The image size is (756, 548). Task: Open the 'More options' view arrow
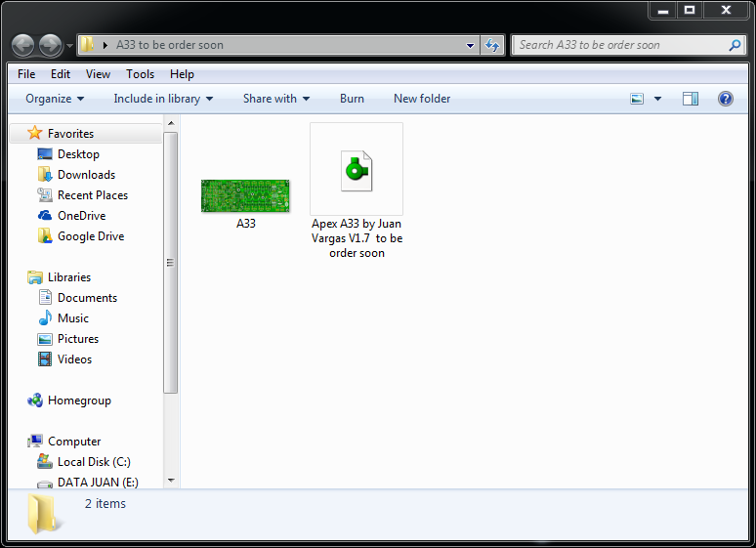pos(657,99)
